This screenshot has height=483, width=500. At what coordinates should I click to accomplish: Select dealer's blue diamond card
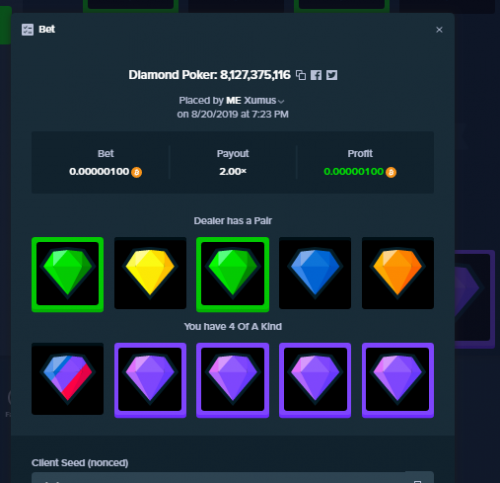tap(315, 273)
